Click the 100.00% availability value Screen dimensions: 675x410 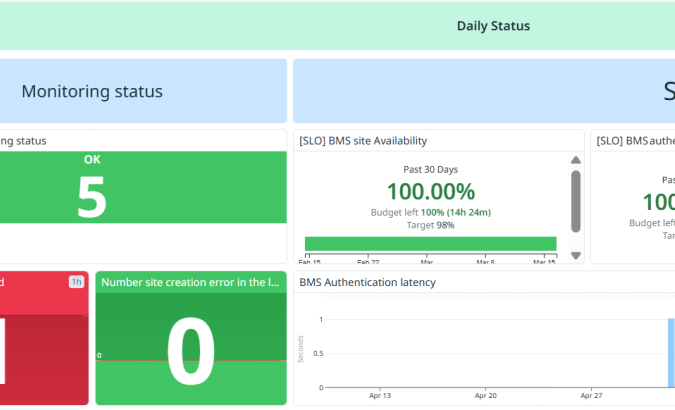coord(431,191)
